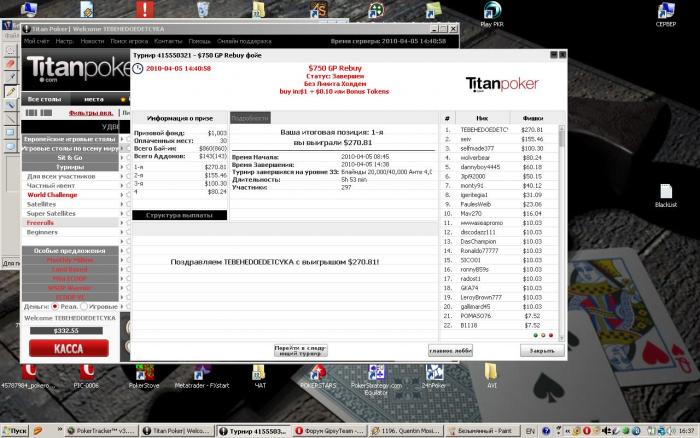Select the Реал. money radio button

(55, 306)
